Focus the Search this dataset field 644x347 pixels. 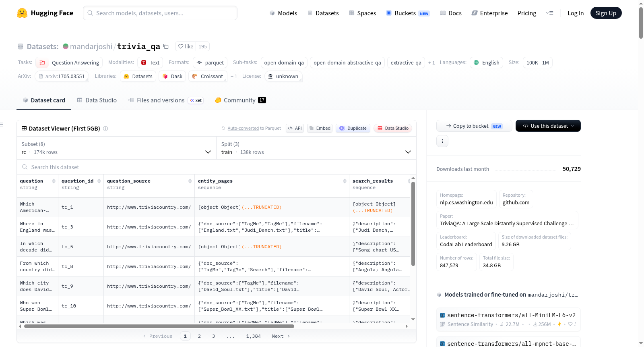(x=217, y=167)
